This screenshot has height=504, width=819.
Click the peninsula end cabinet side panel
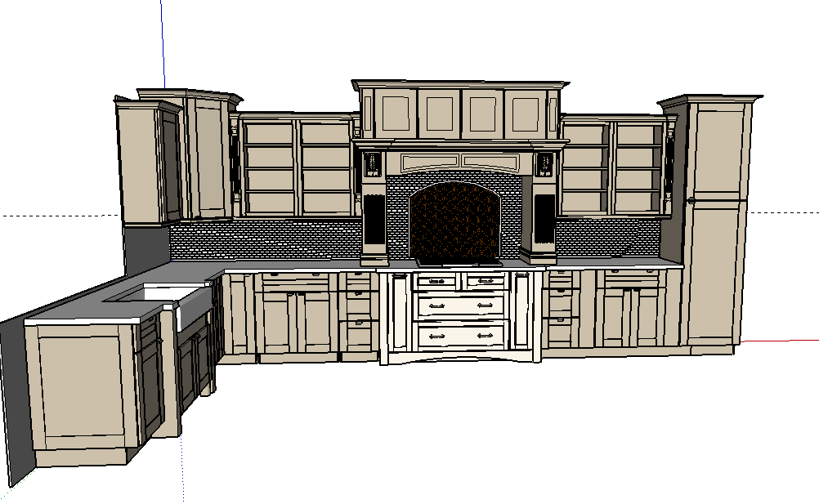point(79,386)
